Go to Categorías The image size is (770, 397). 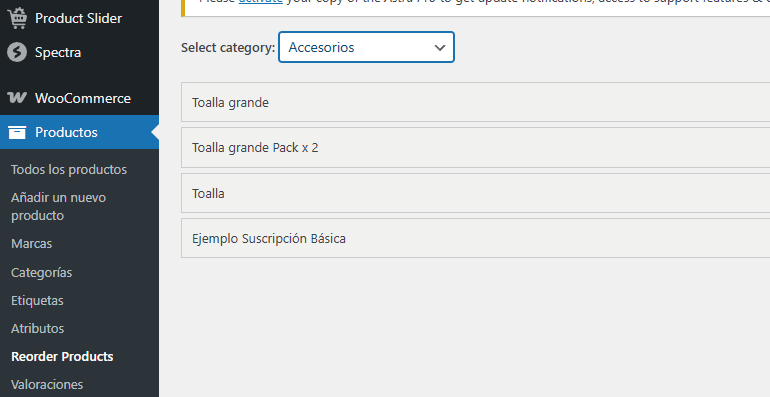(41, 272)
